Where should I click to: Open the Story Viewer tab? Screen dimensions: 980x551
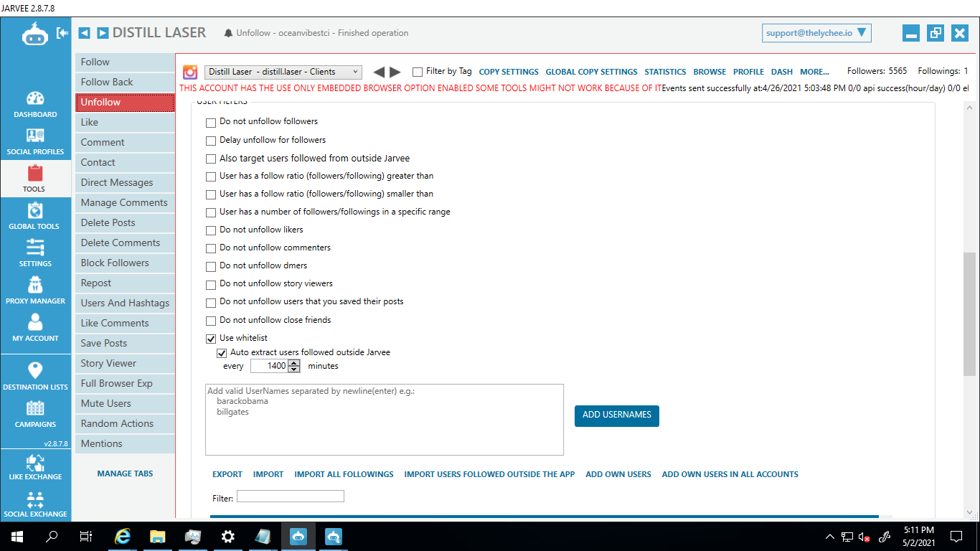125,363
